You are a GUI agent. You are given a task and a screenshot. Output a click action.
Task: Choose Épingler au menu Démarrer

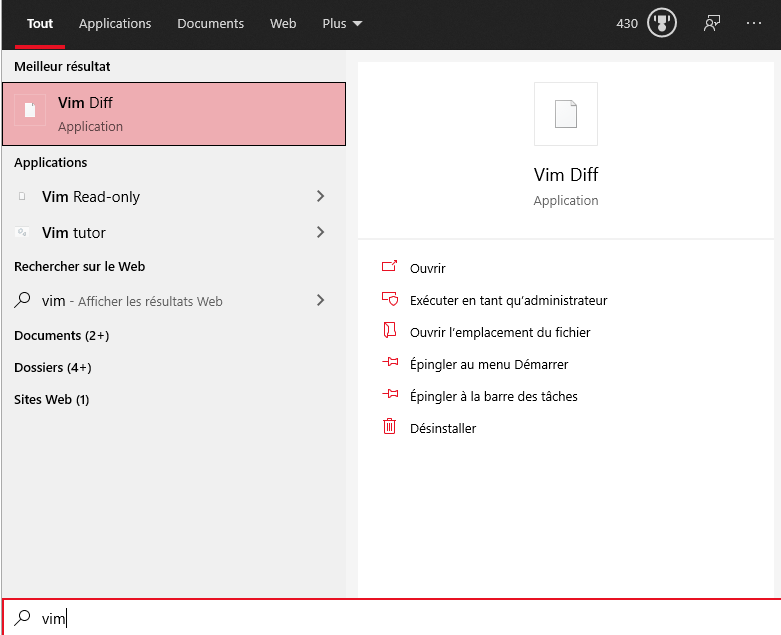pyautogui.click(x=489, y=364)
